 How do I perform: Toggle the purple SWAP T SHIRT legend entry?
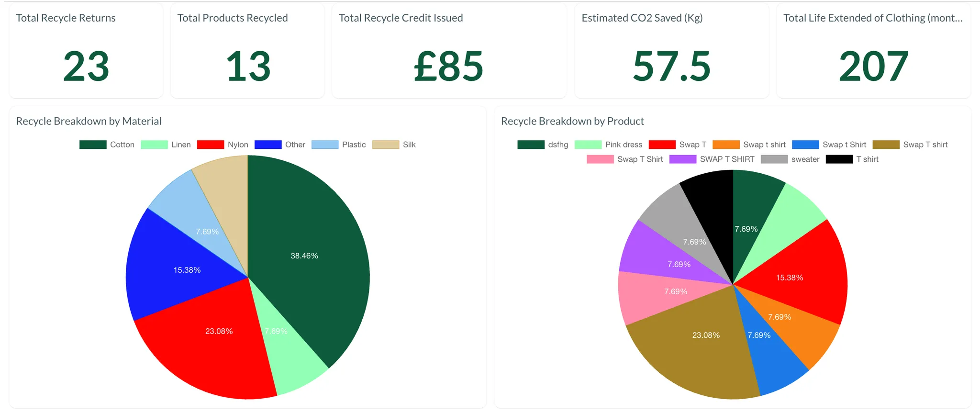(712, 159)
